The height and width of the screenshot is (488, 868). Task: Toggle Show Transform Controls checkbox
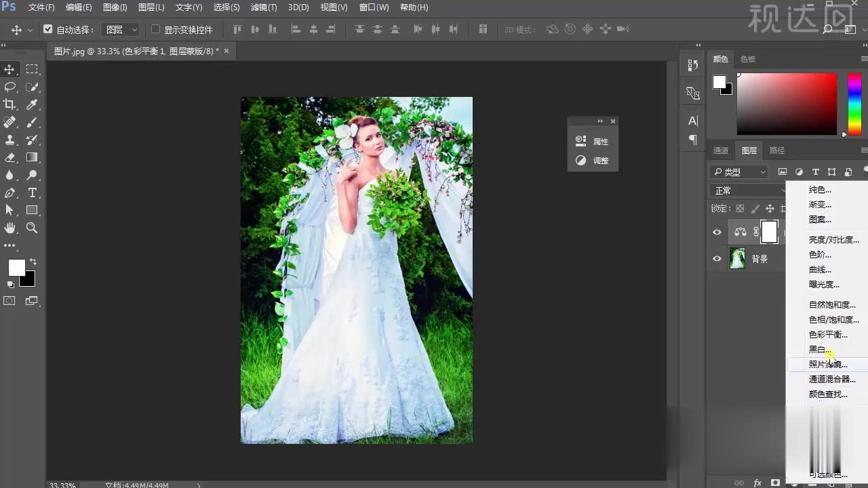pos(155,30)
